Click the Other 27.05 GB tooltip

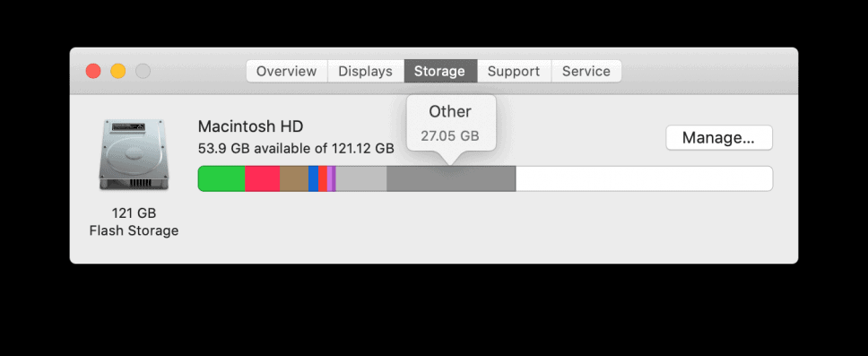click(451, 124)
